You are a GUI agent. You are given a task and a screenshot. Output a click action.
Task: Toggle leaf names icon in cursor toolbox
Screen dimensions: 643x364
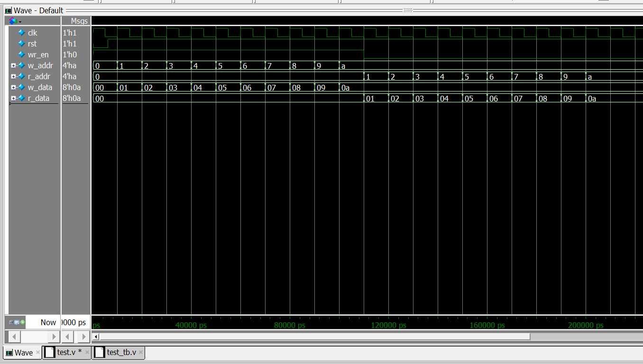coord(11,322)
